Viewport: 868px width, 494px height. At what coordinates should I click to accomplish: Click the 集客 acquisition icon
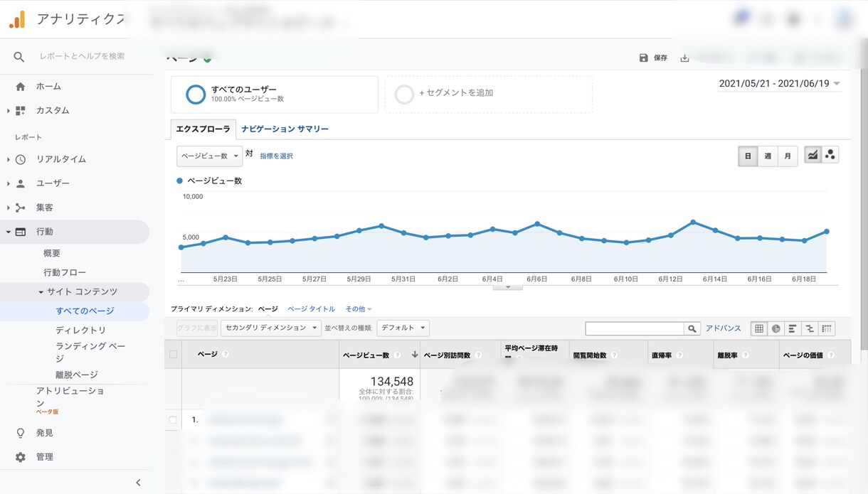pyautogui.click(x=20, y=208)
